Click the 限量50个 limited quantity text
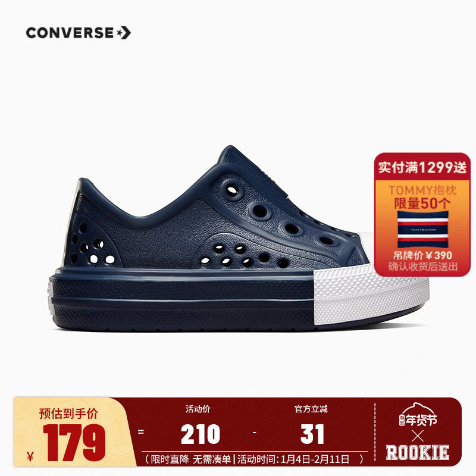The height and width of the screenshot is (476, 476). click(x=422, y=203)
